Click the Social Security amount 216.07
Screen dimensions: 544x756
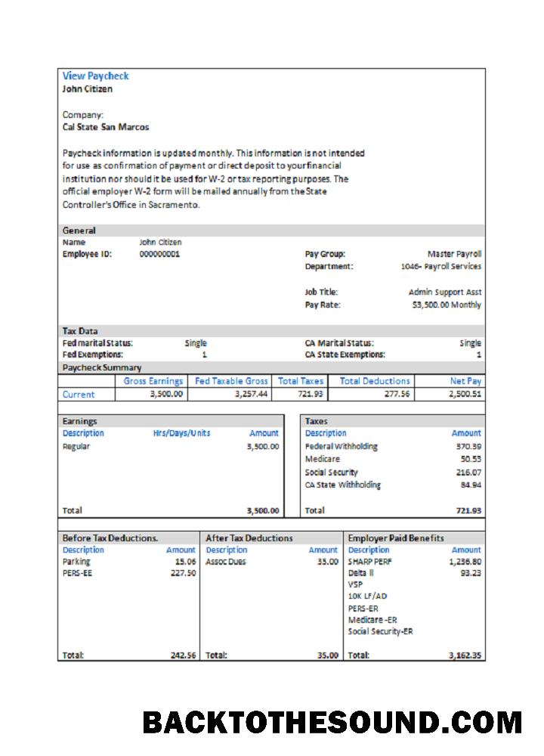pyautogui.click(x=469, y=472)
